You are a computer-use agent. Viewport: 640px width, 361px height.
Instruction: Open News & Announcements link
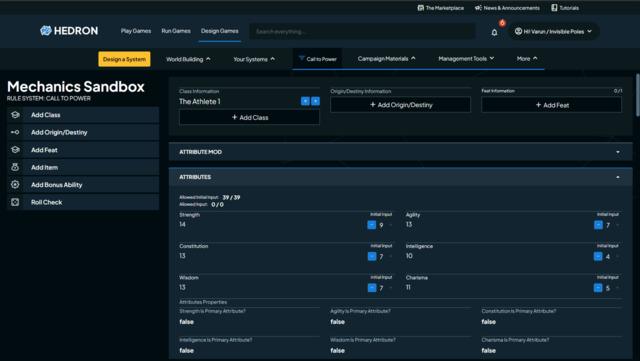507,8
